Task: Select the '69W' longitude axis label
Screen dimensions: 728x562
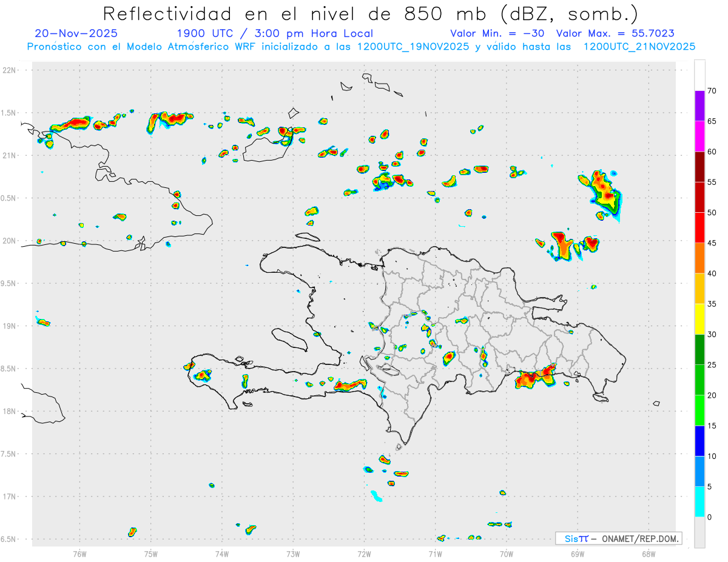Action: 578,554
